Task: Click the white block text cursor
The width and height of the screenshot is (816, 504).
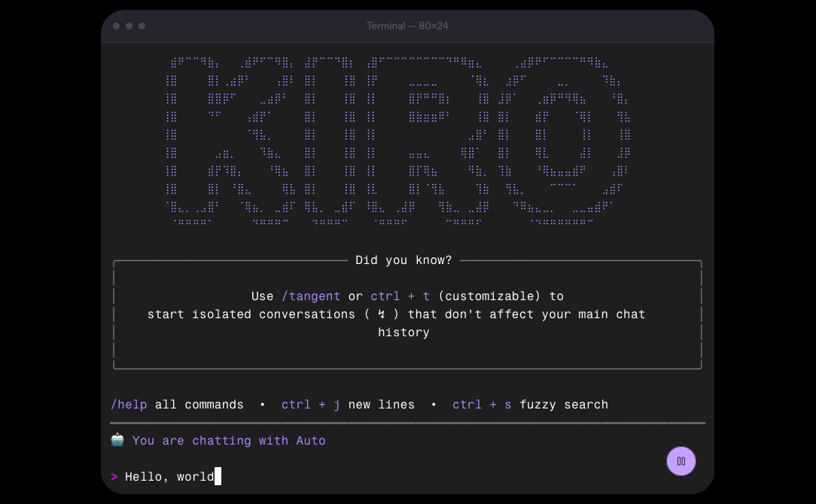Action: (x=218, y=476)
